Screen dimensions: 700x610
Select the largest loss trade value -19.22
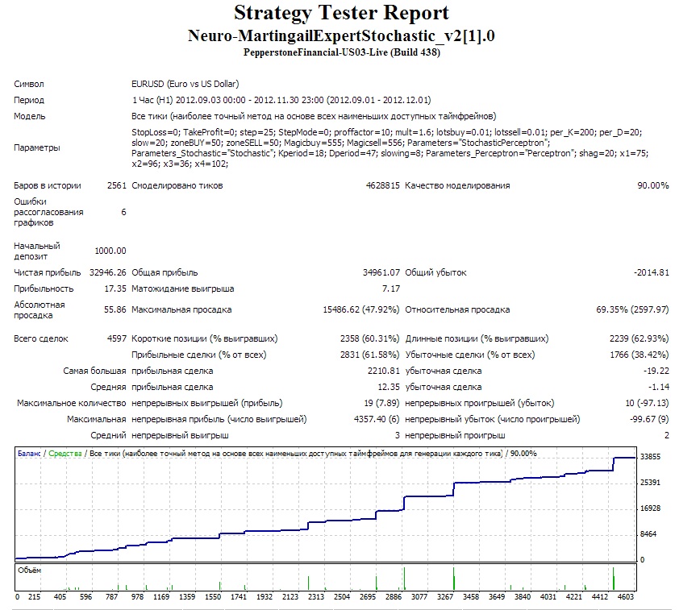[656, 371]
